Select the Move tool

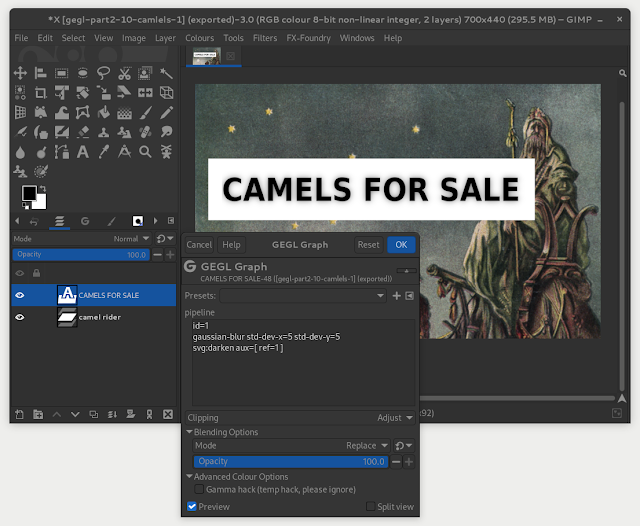point(20,73)
